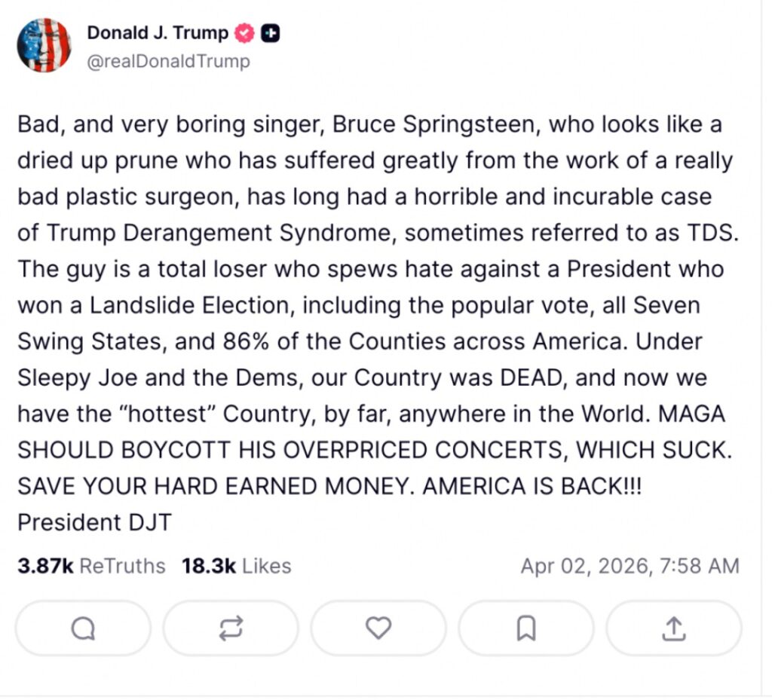Click the reply speech bubble icon
This screenshot has width=772, height=700.
pyautogui.click(x=83, y=628)
